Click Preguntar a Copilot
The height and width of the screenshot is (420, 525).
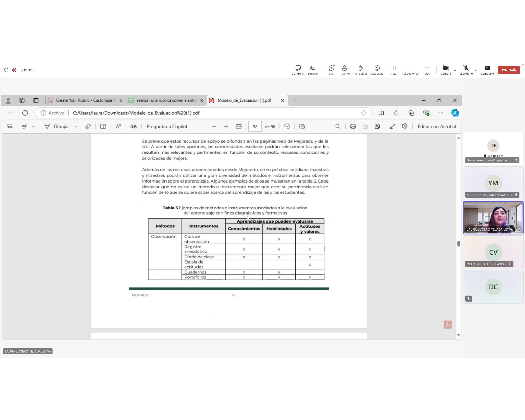[167, 126]
